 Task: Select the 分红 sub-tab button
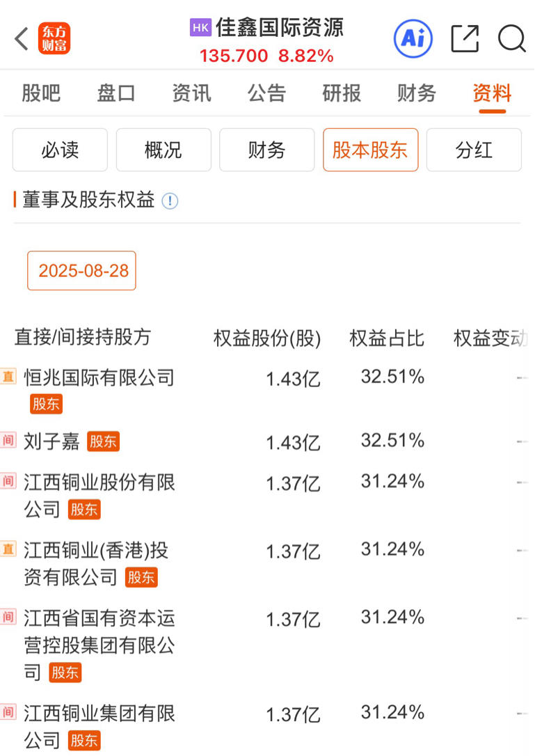point(474,150)
